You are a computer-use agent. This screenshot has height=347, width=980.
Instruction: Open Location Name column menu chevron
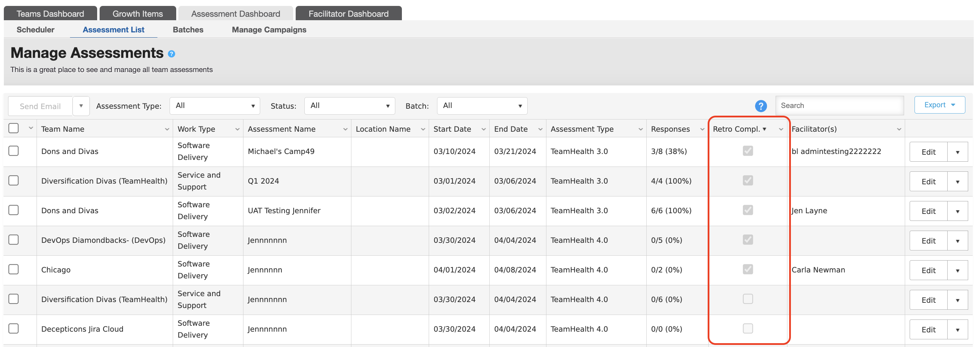pyautogui.click(x=423, y=129)
